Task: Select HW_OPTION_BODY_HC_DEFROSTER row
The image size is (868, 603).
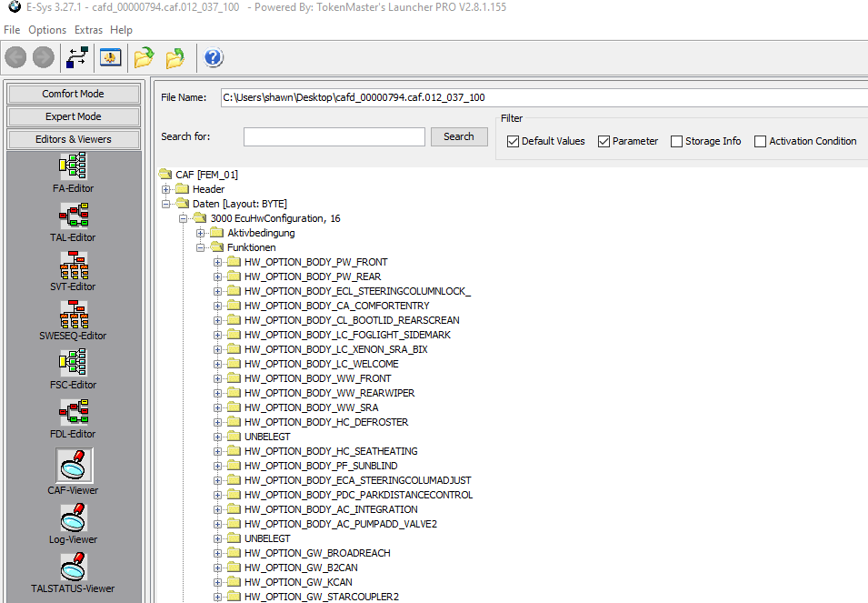Action: 326,422
